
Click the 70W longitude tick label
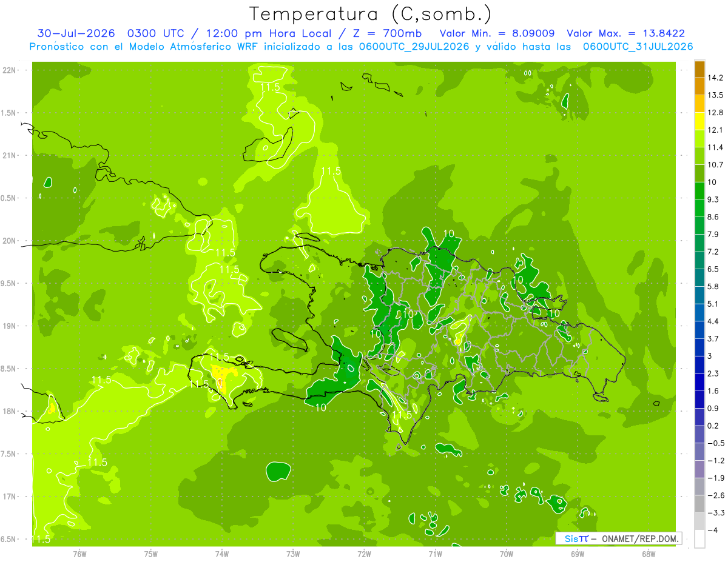pos(507,554)
